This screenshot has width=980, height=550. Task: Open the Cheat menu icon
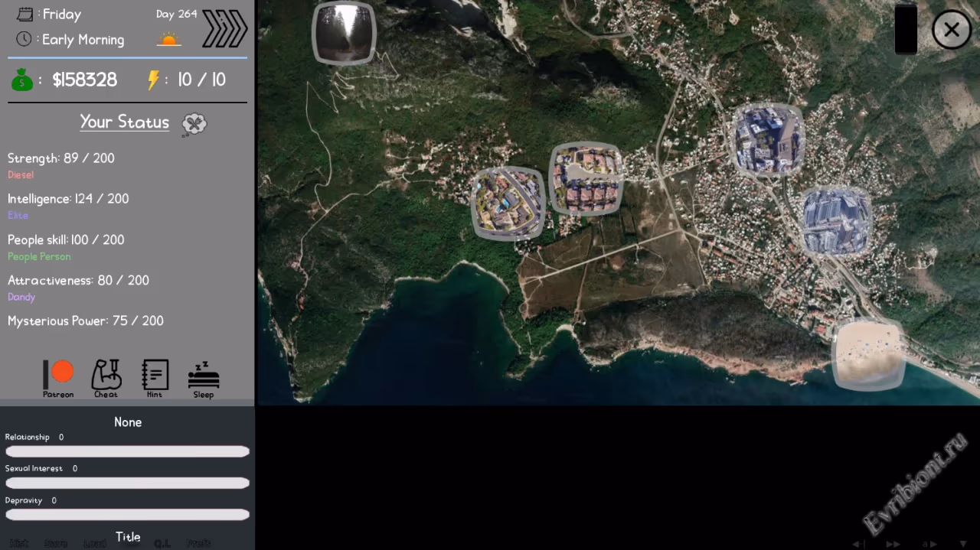[106, 378]
